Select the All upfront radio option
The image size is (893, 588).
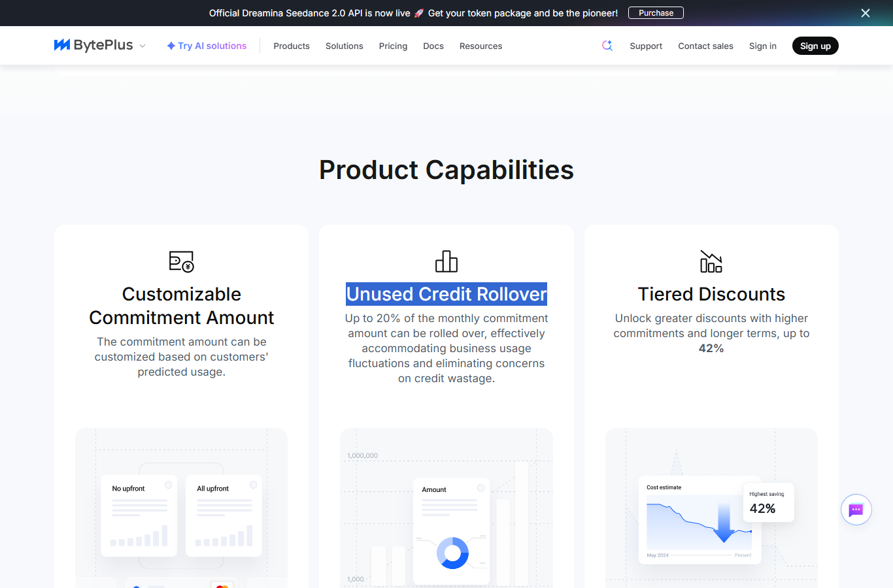tap(253, 485)
